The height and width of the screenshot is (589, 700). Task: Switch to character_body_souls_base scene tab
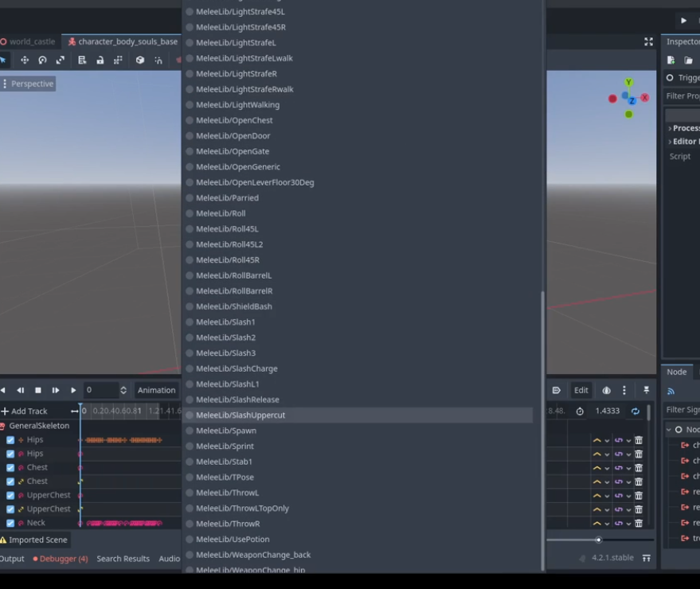coord(123,42)
